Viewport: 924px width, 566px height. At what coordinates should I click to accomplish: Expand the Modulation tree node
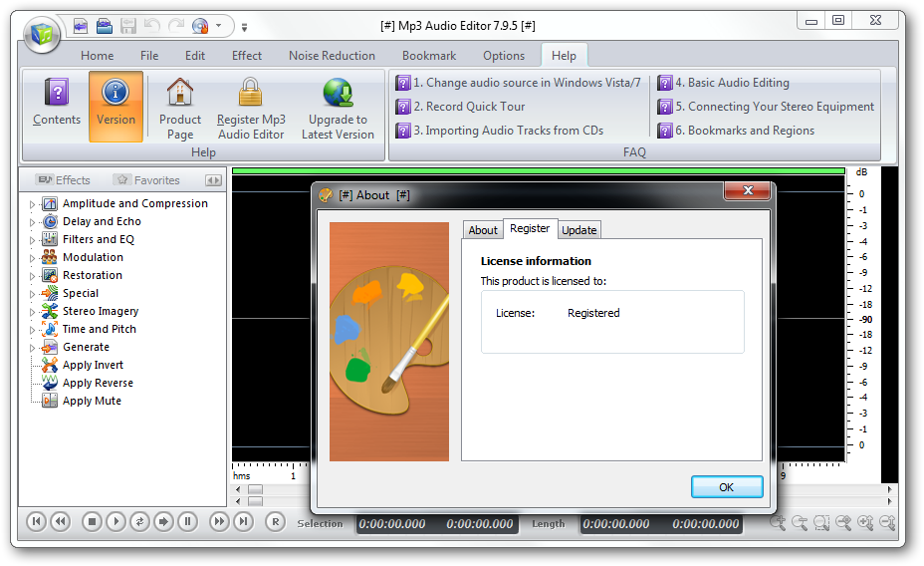point(33,258)
